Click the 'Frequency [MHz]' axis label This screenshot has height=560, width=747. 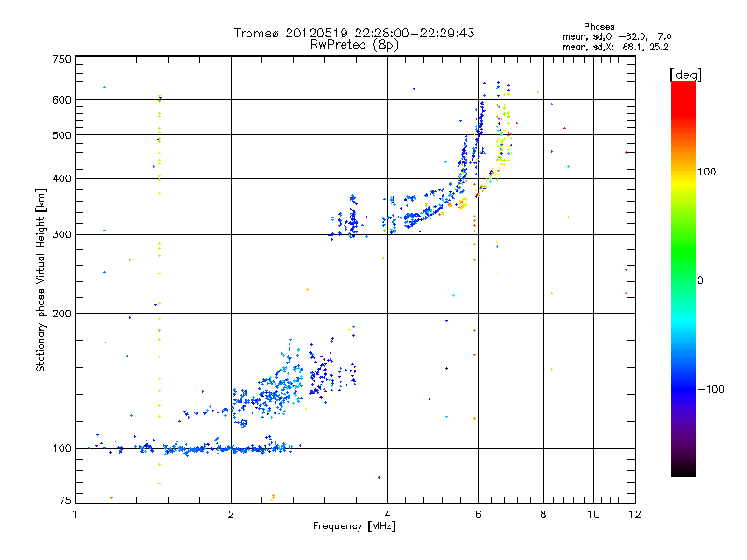coord(354,526)
